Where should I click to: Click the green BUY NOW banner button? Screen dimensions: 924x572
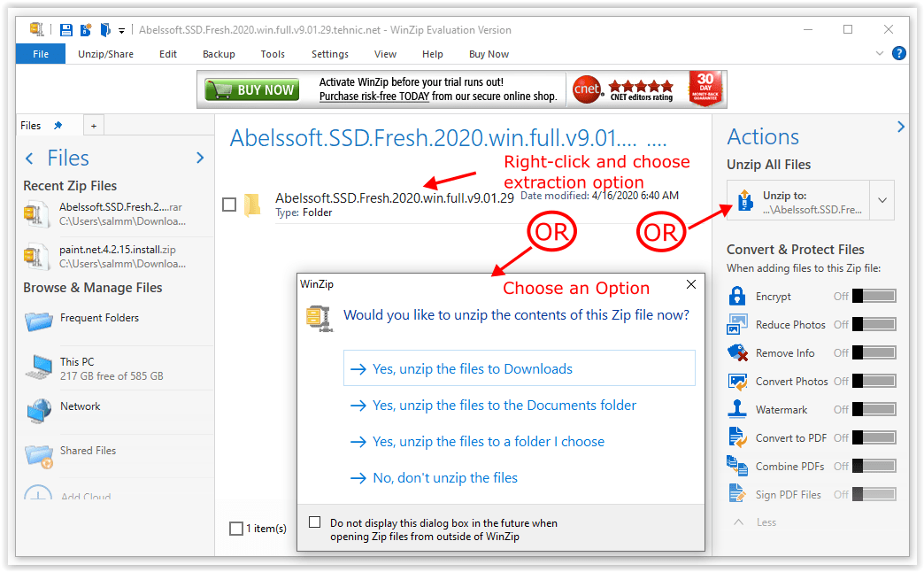251,89
